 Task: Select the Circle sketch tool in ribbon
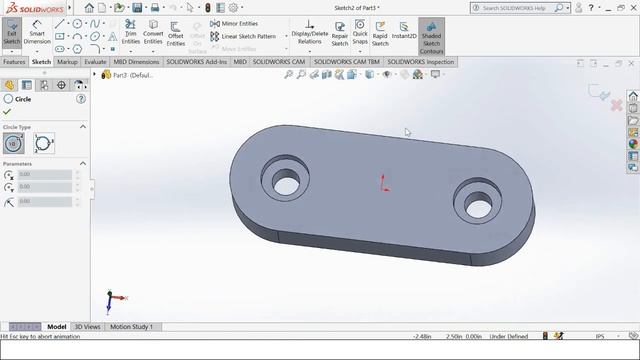(x=77, y=24)
